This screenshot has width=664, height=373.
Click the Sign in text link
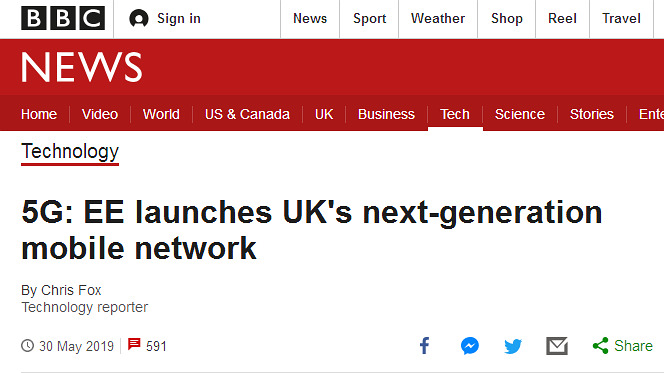tap(179, 19)
